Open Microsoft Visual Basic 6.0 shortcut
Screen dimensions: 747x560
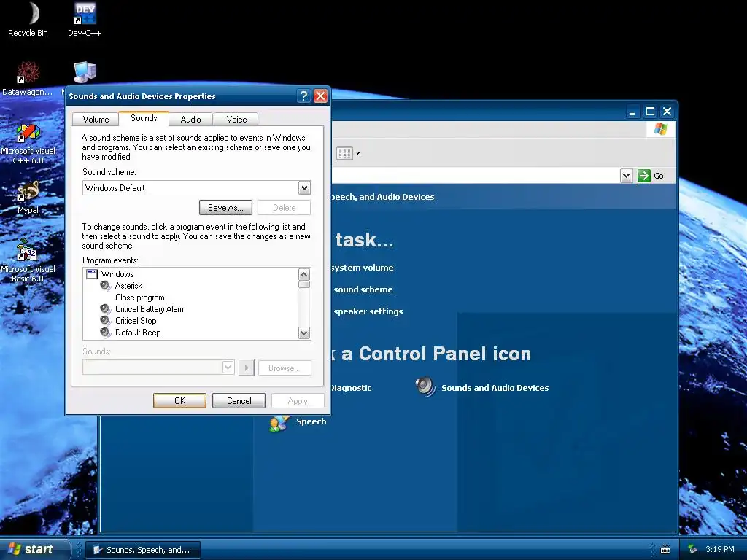28,260
